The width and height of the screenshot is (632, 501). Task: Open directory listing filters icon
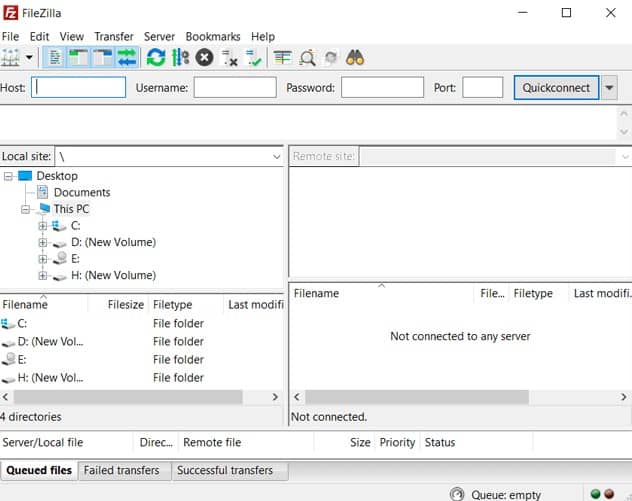click(x=283, y=58)
